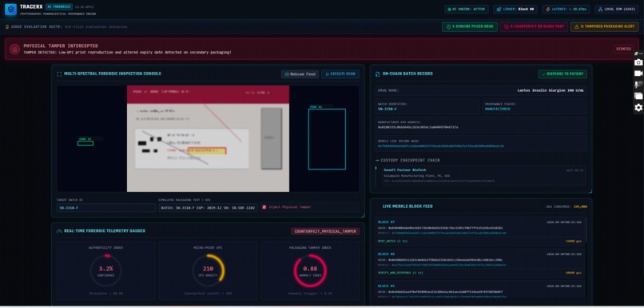This screenshot has height=308, width=644.
Task: Click the Dispense to Patient button
Action: click(x=563, y=74)
